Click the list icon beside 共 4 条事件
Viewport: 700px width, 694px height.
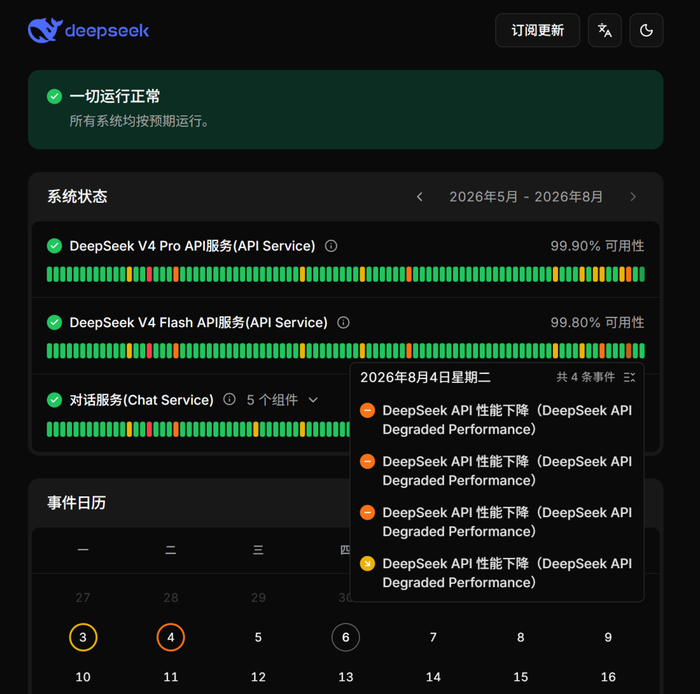click(x=629, y=378)
